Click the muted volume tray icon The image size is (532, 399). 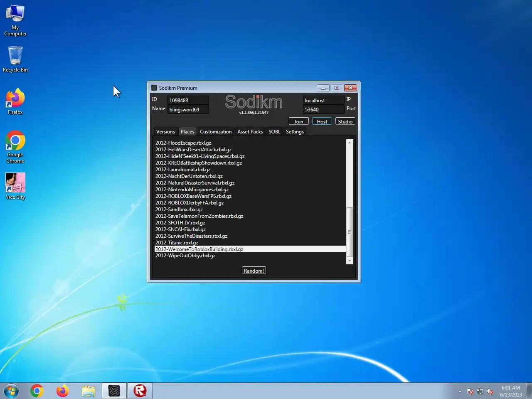490,391
